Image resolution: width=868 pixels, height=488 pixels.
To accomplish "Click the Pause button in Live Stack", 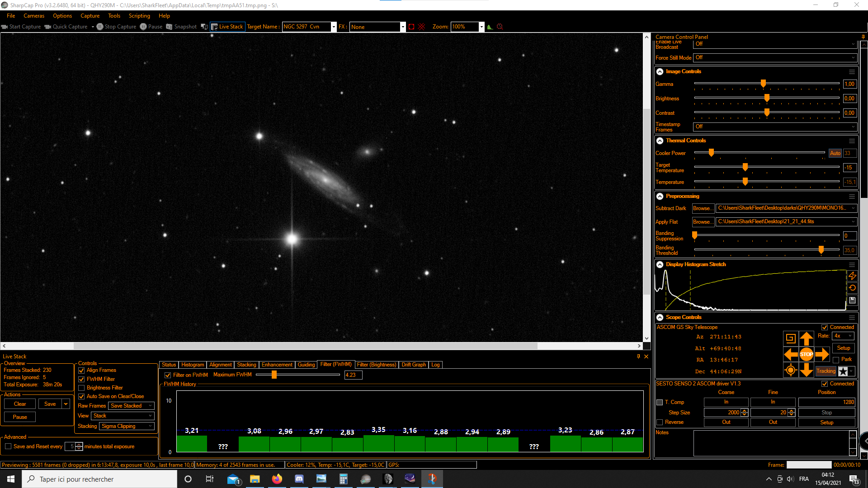I will pos(20,417).
